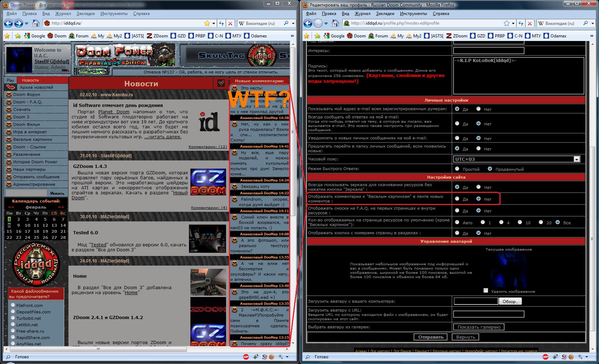Click Adblock Plus icon in left status bar
599x364 pixels.
point(246,357)
